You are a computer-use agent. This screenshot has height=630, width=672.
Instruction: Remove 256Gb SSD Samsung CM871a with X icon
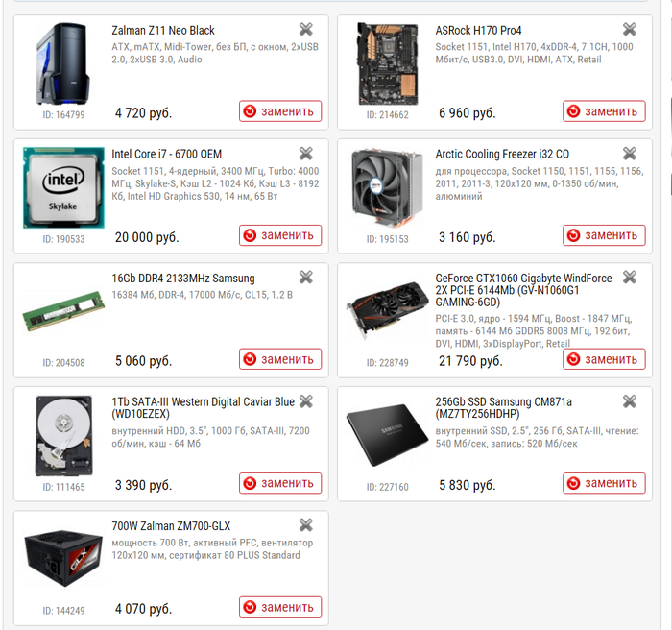pos(629,401)
